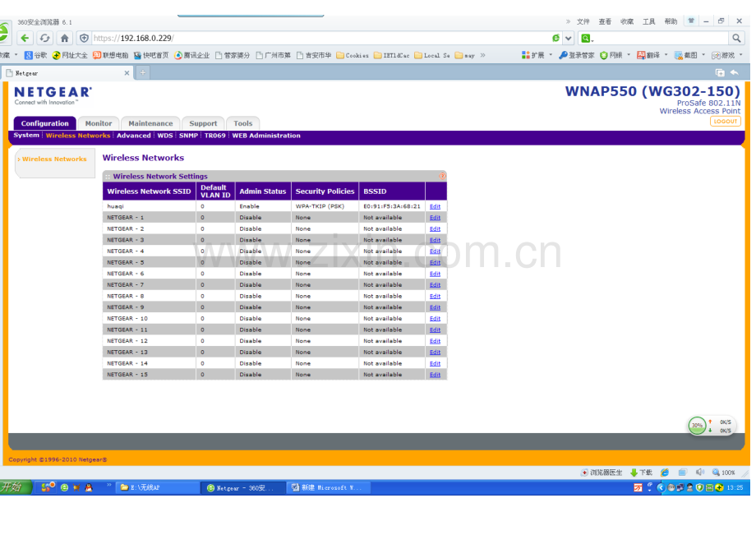Viewport: 756px width, 535px height.
Task: Switch to the Monitor tab
Action: coord(99,123)
